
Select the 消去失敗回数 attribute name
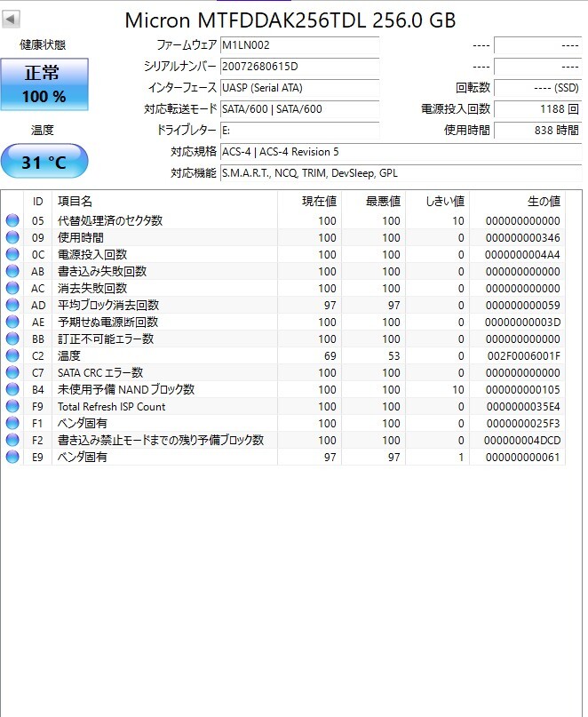point(92,288)
